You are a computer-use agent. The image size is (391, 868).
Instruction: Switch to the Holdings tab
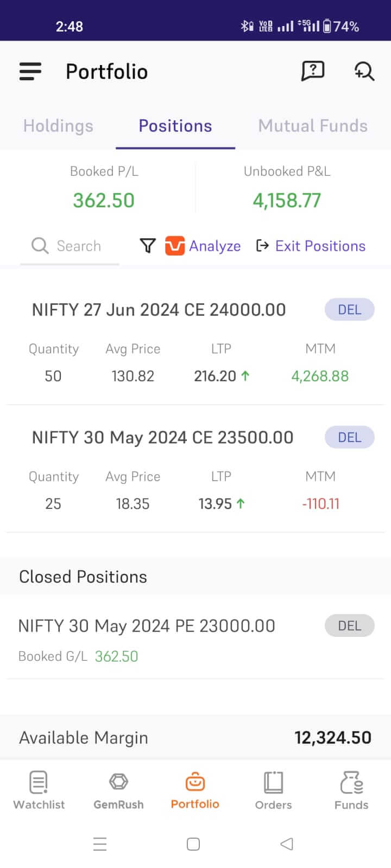[58, 126]
